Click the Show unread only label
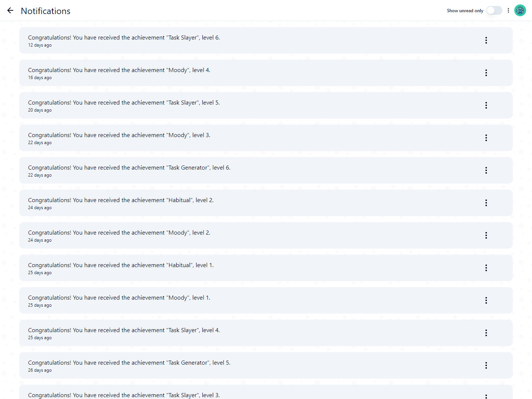This screenshot has width=532, height=399. [x=465, y=11]
